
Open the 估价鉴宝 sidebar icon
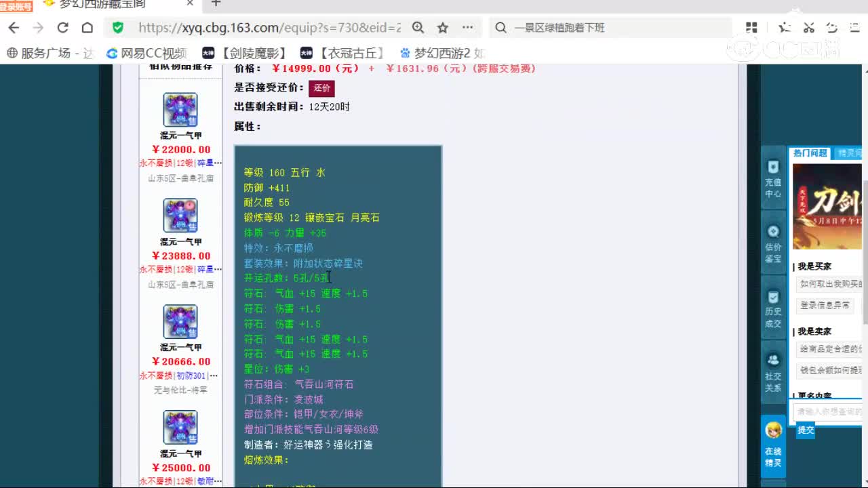773,243
